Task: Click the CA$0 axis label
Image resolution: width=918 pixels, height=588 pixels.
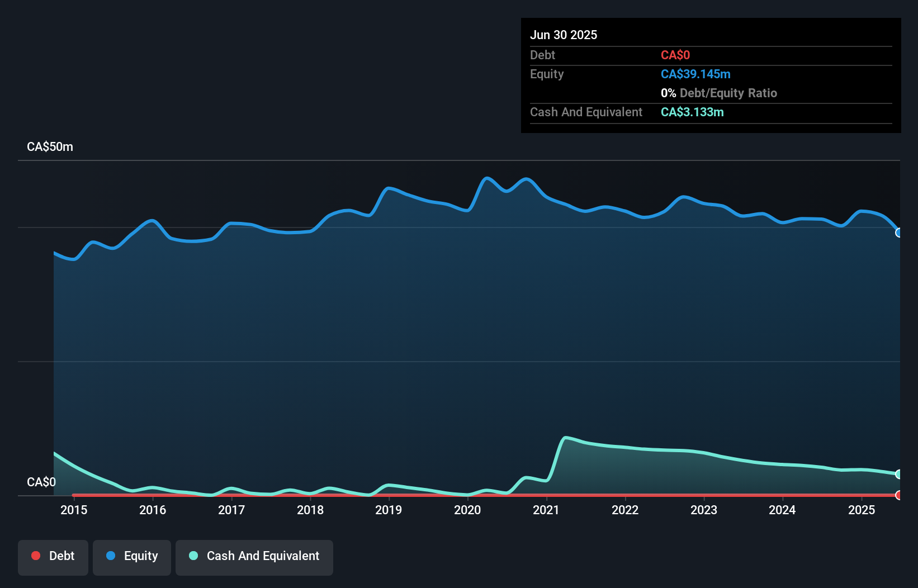Action: 41,482
